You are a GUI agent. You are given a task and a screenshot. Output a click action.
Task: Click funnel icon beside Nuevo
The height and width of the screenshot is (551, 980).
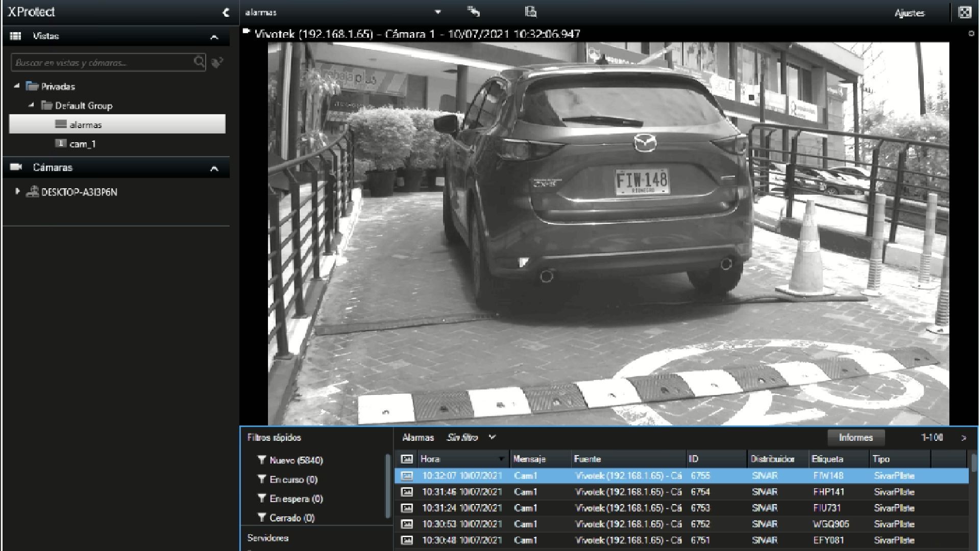[x=262, y=460]
